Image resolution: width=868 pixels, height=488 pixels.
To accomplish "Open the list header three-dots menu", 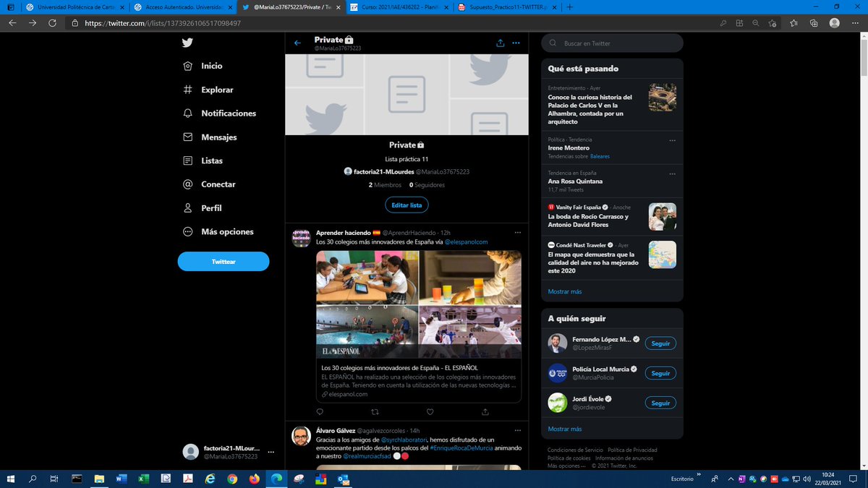I will pos(516,43).
